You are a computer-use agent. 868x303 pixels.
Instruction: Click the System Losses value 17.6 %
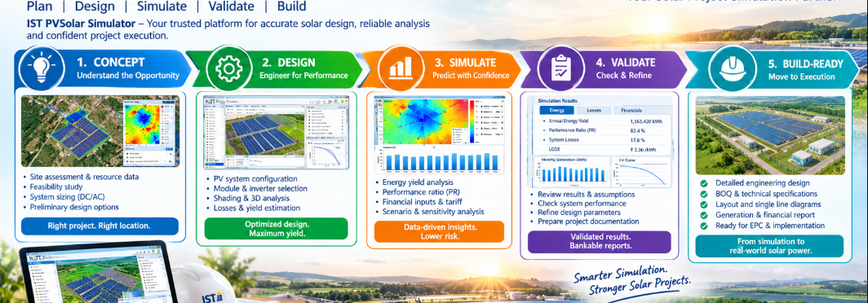coord(638,140)
